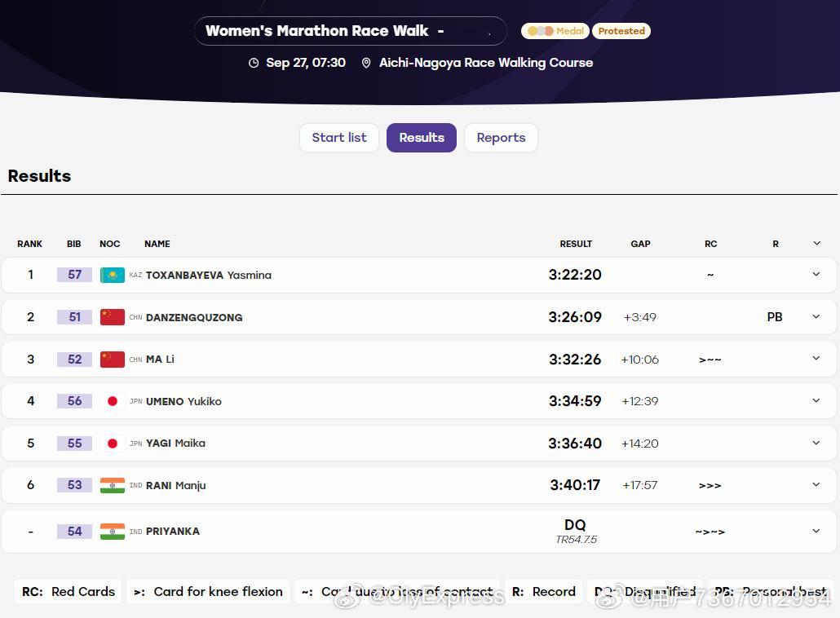Click the China flag beside Ma Li
Screen dimensions: 840x618
click(112, 360)
